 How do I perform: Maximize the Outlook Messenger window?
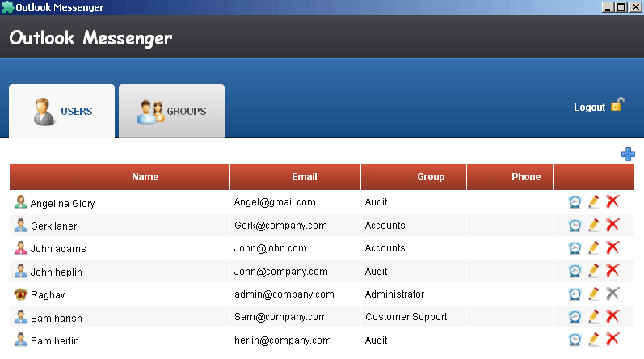pos(622,7)
